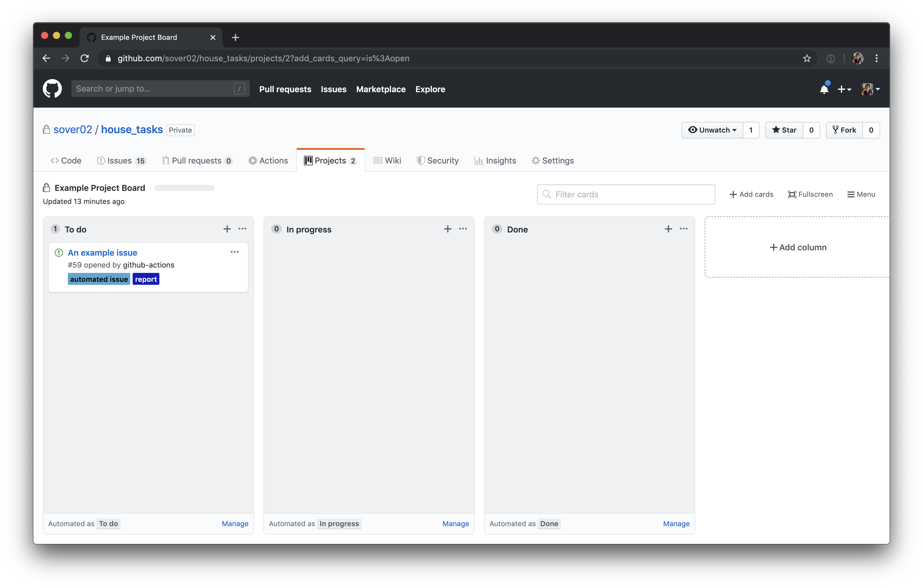This screenshot has height=588, width=923.
Task: Open the Unwatch dropdown
Action: 712,130
